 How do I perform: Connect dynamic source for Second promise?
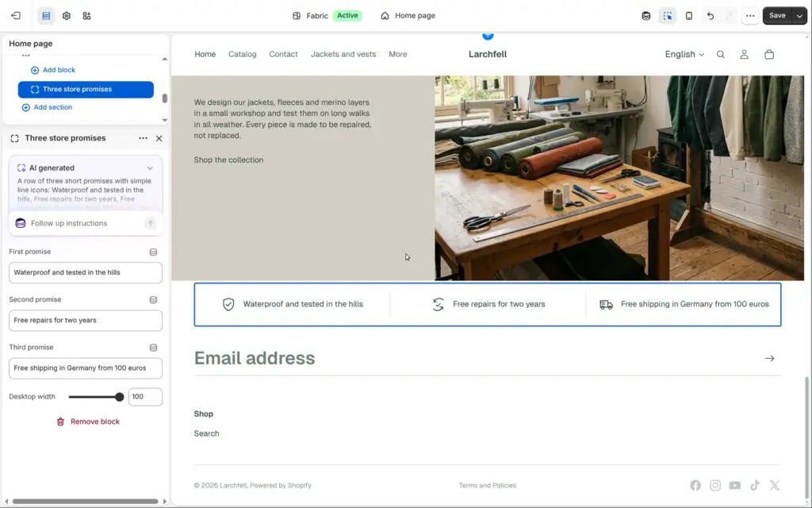coord(153,299)
